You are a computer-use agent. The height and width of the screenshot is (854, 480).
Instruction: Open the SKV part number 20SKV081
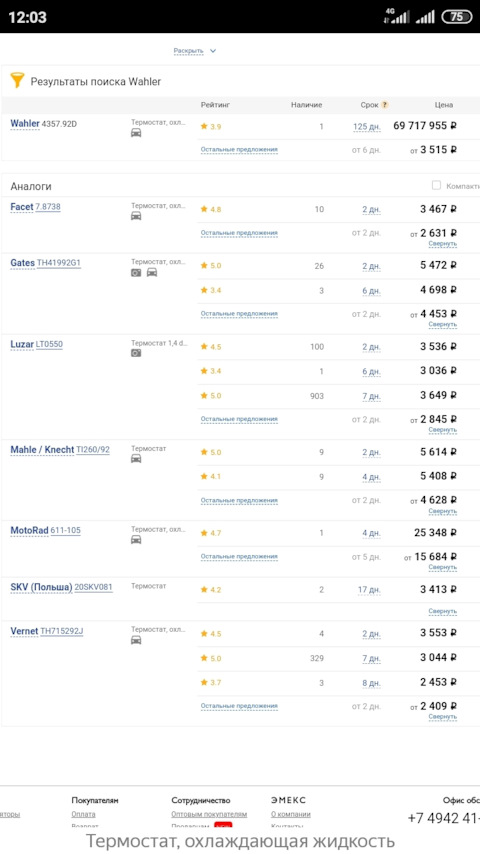93,587
